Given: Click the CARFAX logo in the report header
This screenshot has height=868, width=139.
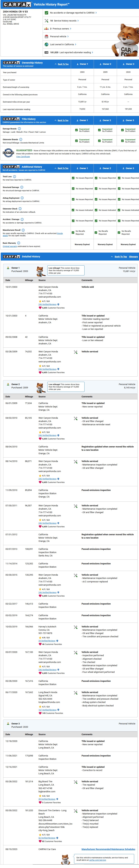Looking at the screenshot, I should click(x=17, y=4).
